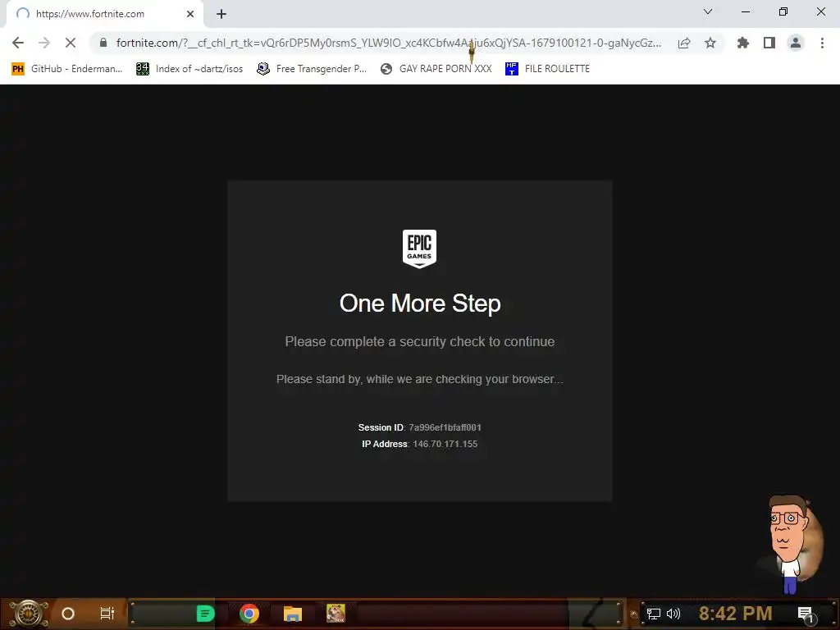Image resolution: width=840 pixels, height=630 pixels.
Task: Open the volume speaker tray icon
Action: coord(673,614)
